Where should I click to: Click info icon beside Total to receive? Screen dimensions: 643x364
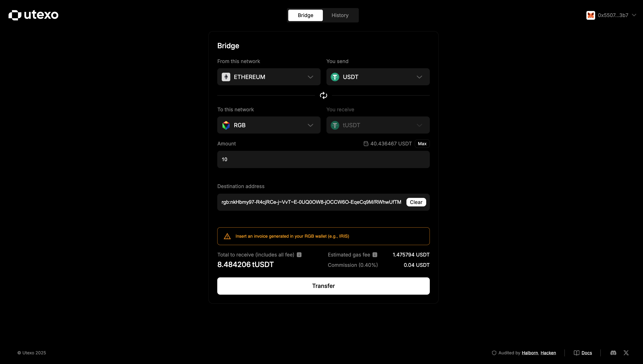299,255
